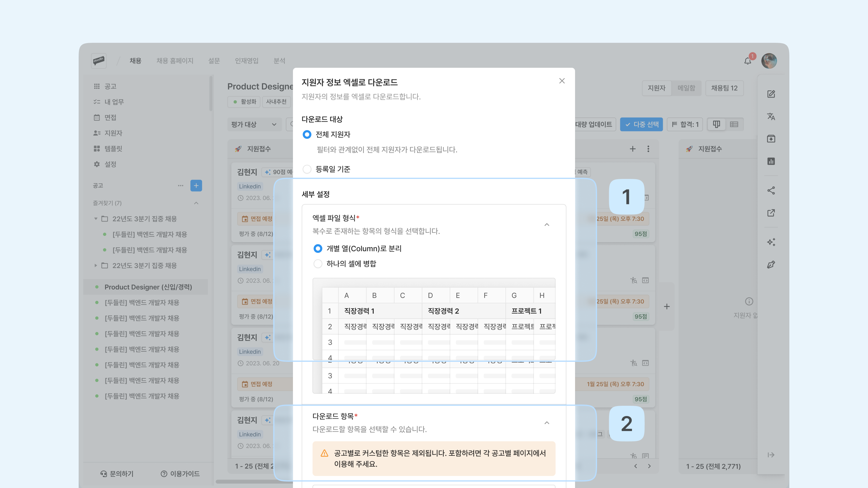Open 설정 in the left sidebar
This screenshot has width=868, height=488.
(105, 164)
